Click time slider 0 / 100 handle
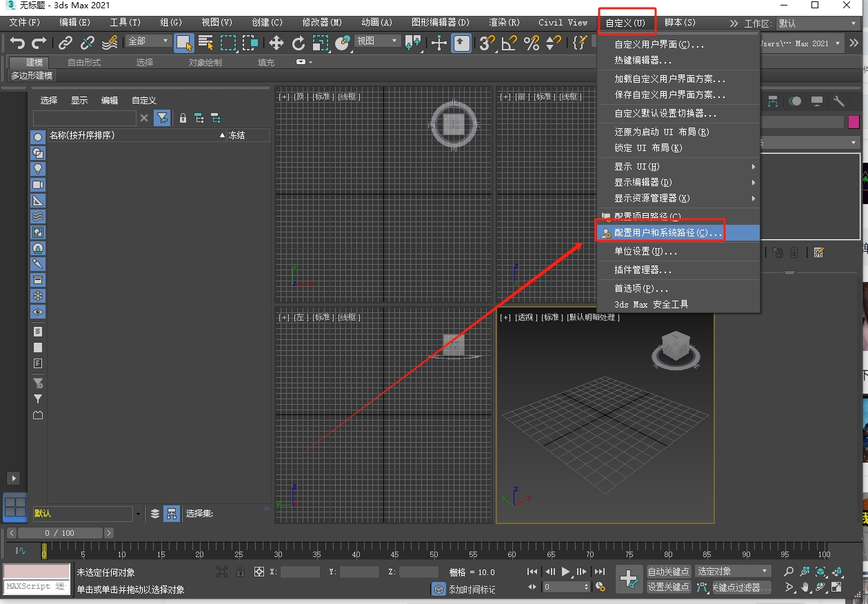 pyautogui.click(x=60, y=533)
